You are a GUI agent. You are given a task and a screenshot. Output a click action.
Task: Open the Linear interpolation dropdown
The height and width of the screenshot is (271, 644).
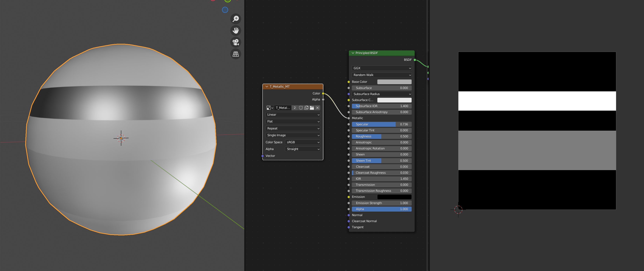[x=293, y=115]
